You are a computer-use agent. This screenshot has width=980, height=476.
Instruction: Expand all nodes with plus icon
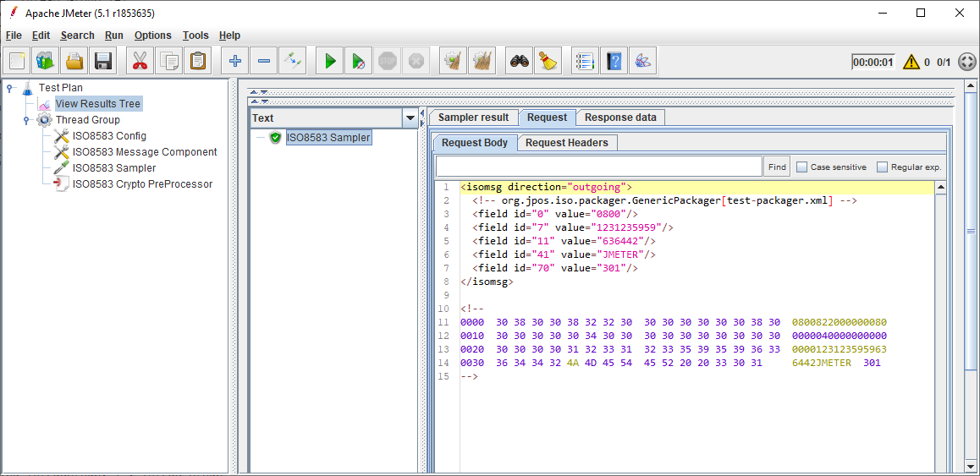[235, 61]
